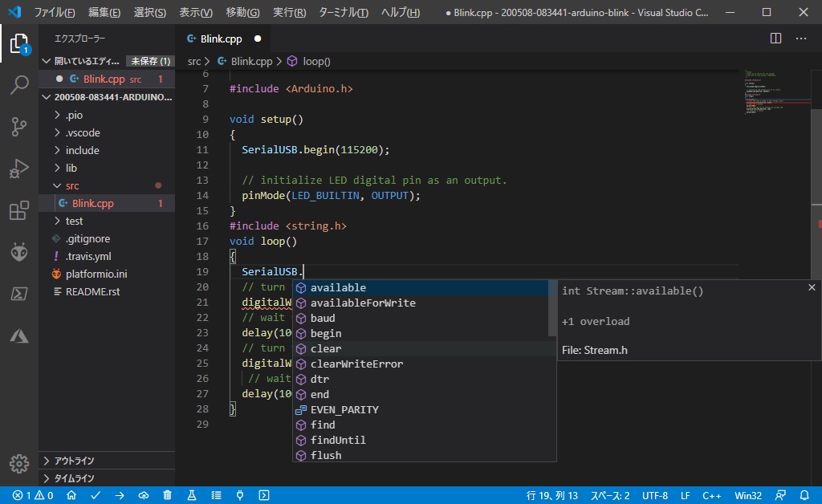Click loop() in the breadcrumb path
Viewport: 822px width, 504px height.
316,61
